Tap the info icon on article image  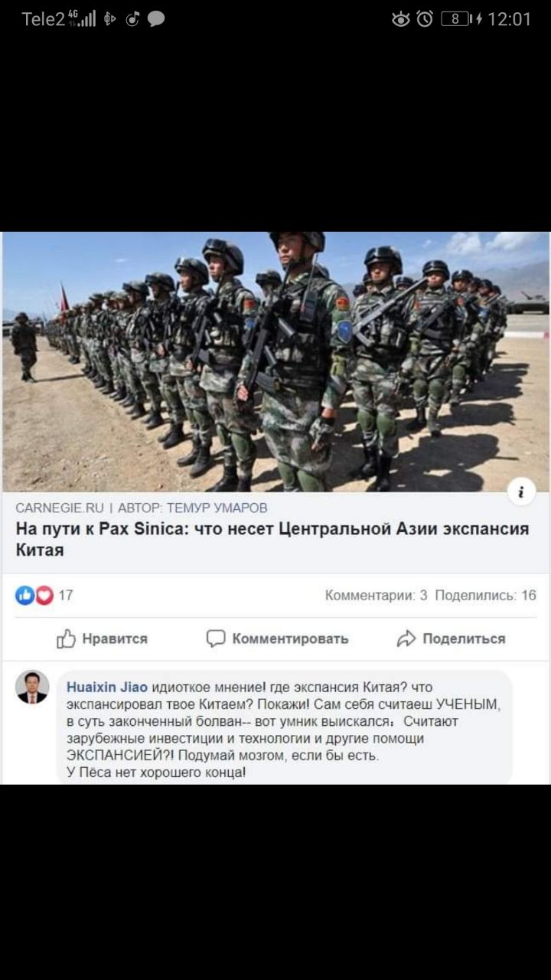point(521,492)
